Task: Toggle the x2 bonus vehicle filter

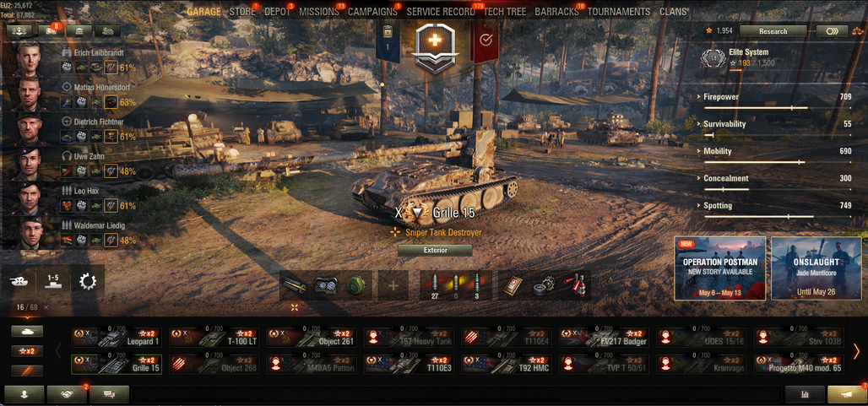Action: point(27,350)
